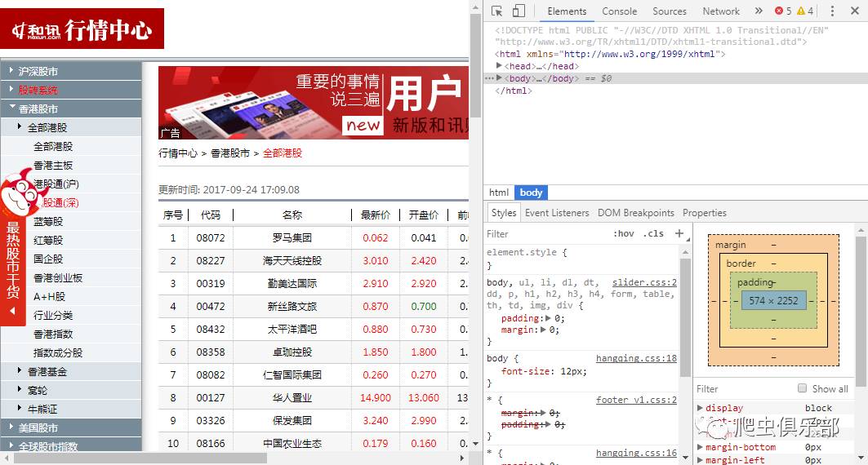
Task: Click the 行情中心 breadcrumb link
Action: tap(178, 153)
